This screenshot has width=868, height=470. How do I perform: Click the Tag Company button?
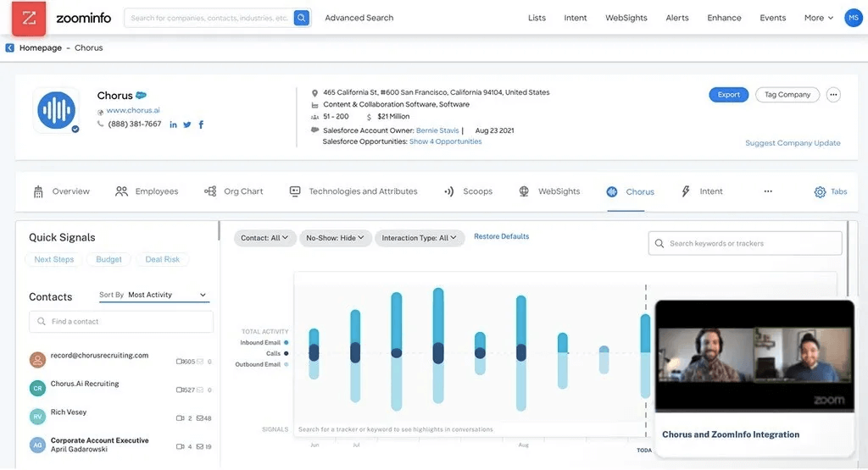[x=787, y=95]
